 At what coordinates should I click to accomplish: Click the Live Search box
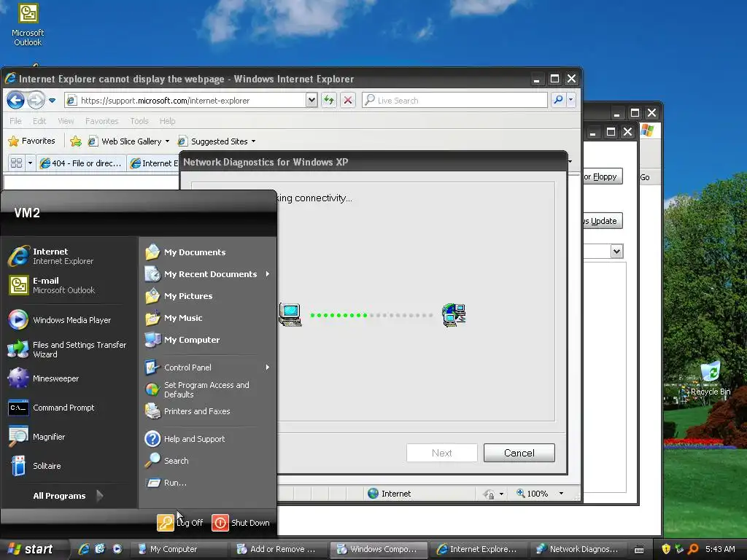(x=454, y=101)
